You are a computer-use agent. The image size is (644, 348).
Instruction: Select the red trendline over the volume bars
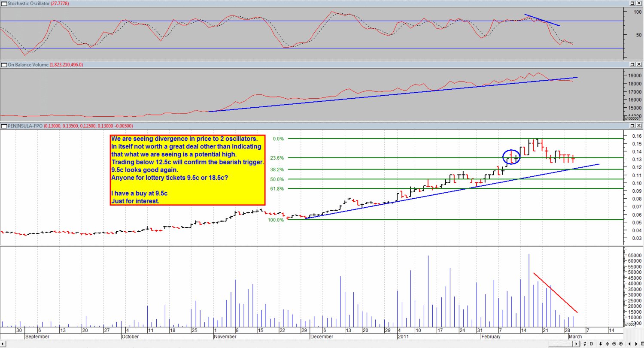click(556, 293)
